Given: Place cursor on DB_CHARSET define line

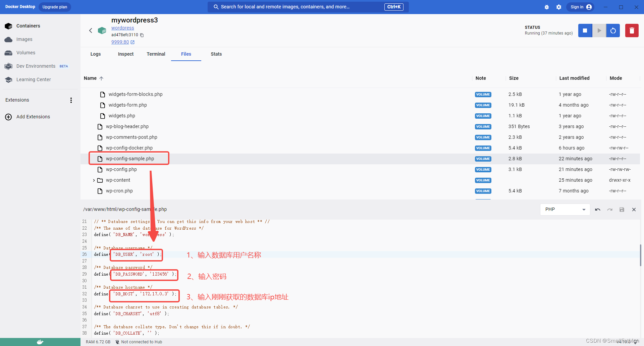Looking at the screenshot, I should (131, 314).
